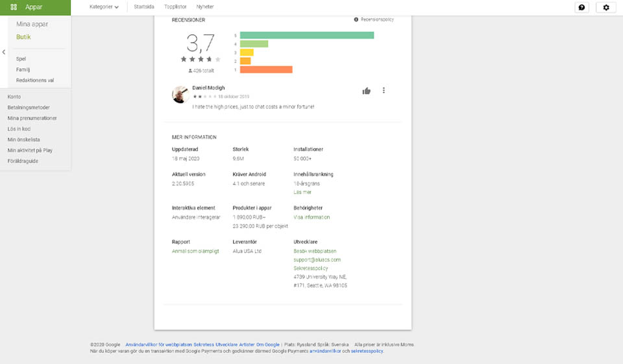
Task: Open the Nyheter tab
Action: (204, 7)
